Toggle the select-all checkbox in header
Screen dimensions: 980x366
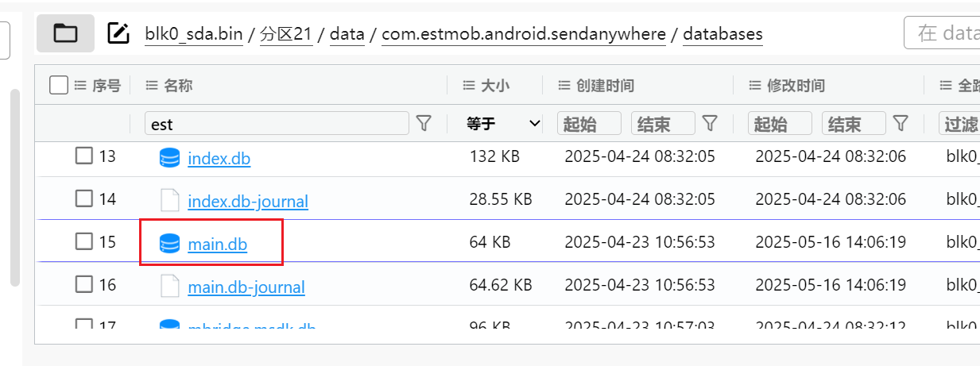(58, 85)
